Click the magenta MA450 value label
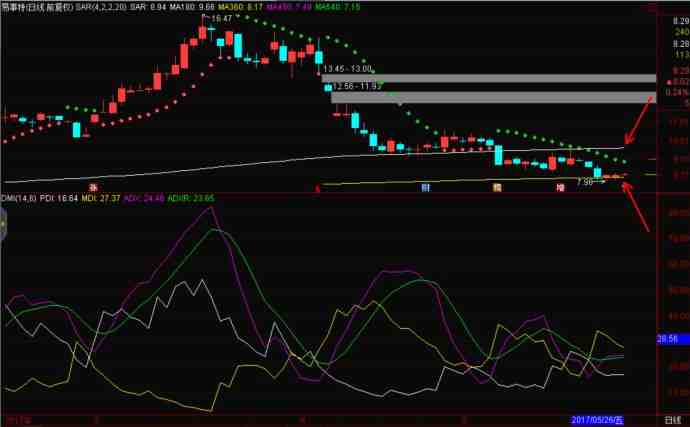This screenshot has width=690, height=427. [x=289, y=7]
